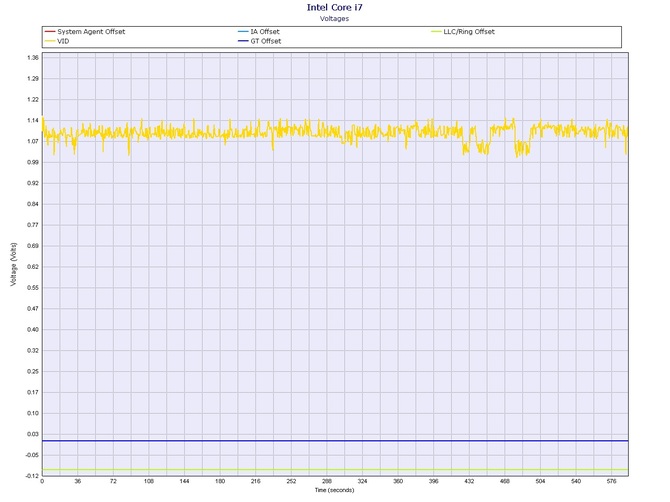This screenshot has width=670, height=502.
Task: Click the red System Agent Offset color line
Action: [x=50, y=32]
